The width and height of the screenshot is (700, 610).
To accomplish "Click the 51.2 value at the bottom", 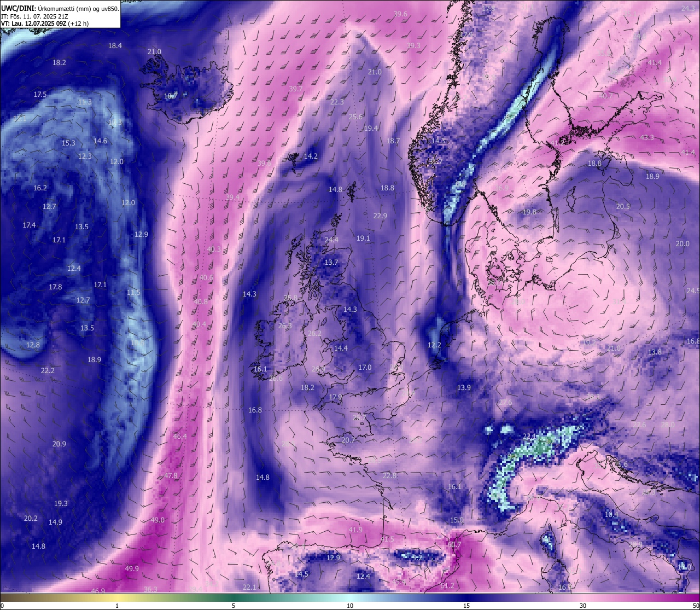I will tap(447, 586).
